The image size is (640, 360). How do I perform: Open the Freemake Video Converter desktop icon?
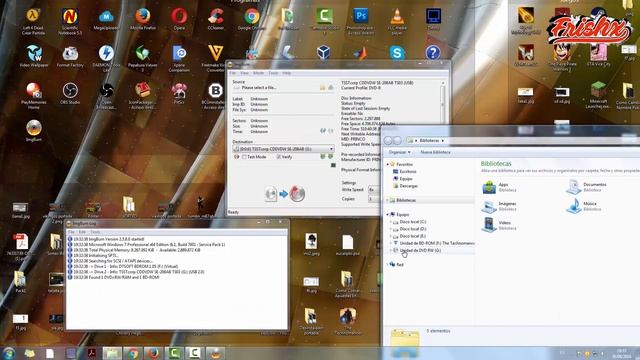tap(216, 57)
